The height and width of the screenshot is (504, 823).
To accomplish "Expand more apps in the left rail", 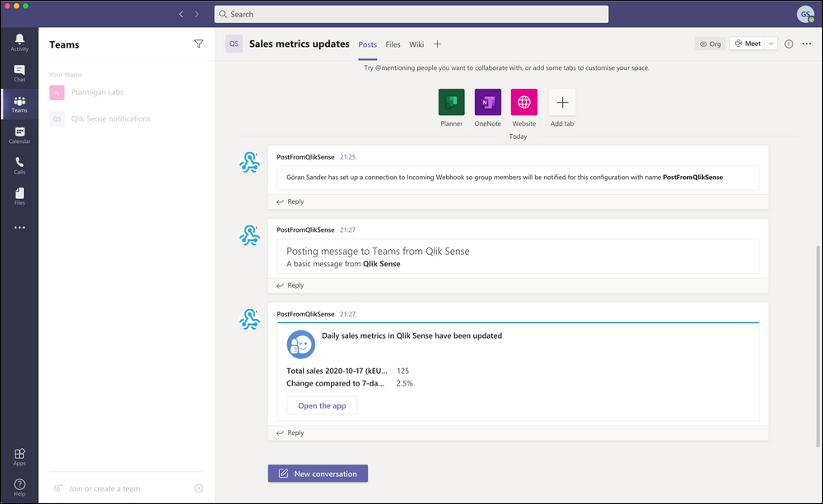I will coord(20,227).
